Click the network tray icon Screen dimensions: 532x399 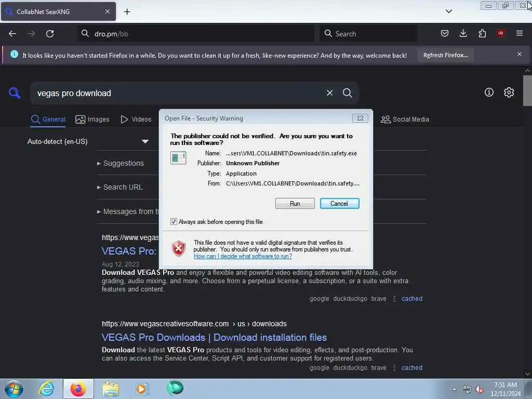pyautogui.click(x=467, y=390)
